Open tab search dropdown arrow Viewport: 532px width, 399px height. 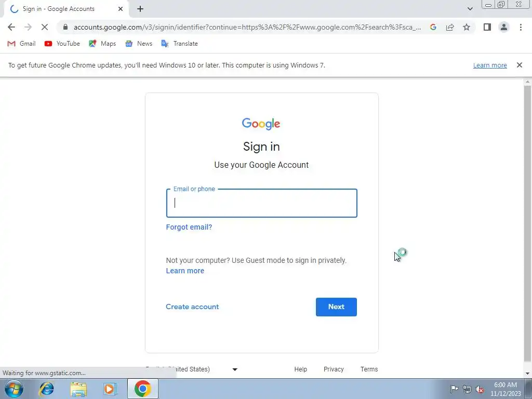[x=470, y=9]
